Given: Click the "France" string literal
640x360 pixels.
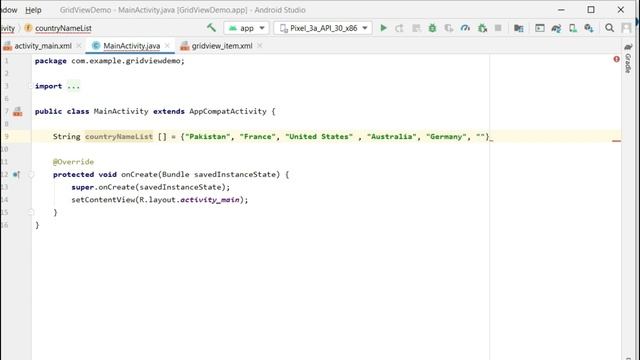Looking at the screenshot, I should 258,137.
